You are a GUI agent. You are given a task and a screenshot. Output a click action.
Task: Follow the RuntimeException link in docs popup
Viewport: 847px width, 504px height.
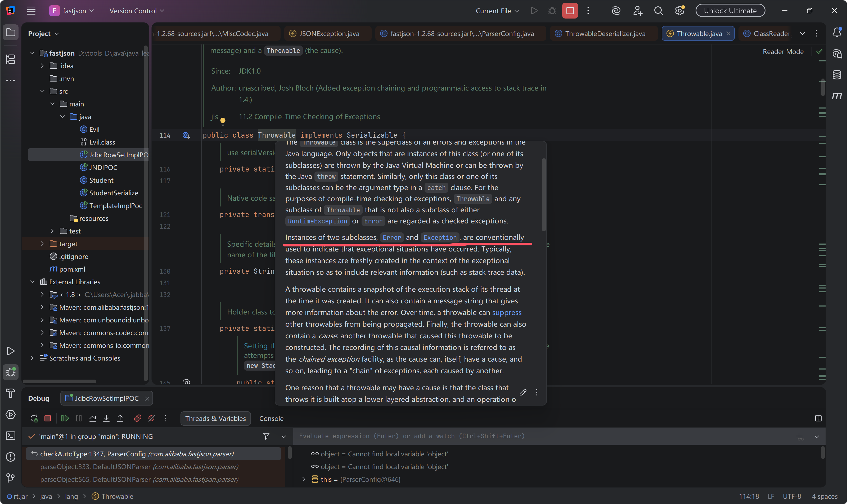click(x=317, y=221)
